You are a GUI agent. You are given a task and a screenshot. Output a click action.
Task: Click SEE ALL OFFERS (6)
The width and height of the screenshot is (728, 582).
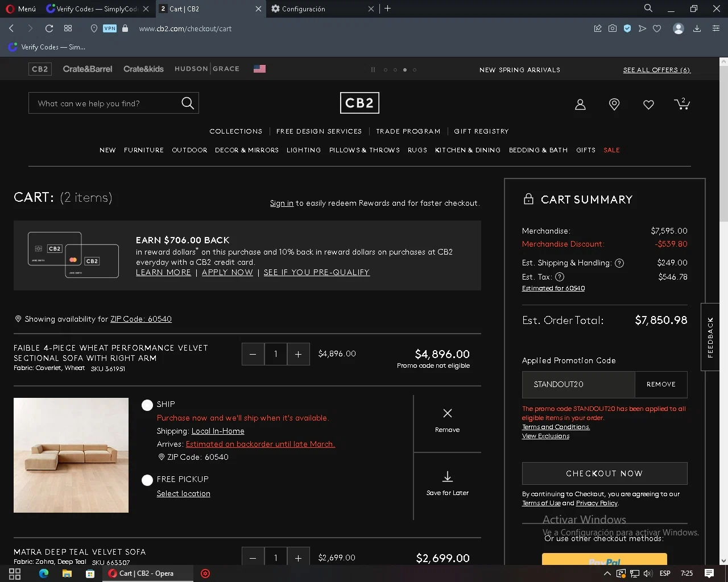656,70
